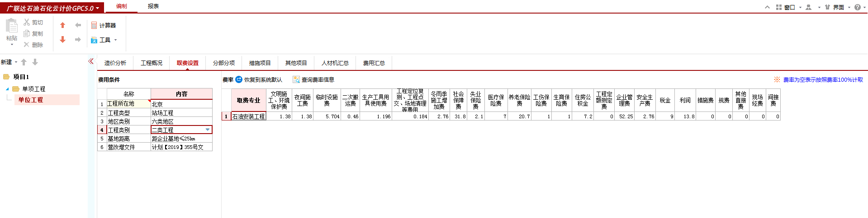Click the help question mark icon
Viewport: 868px width, 218px height.
click(858, 7)
